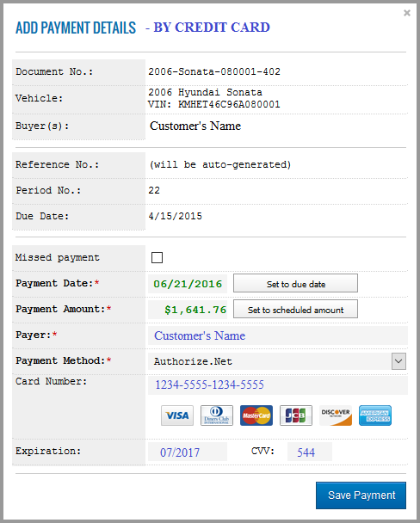Image resolution: width=420 pixels, height=523 pixels.
Task: Click the Set to due date button
Action: click(295, 283)
